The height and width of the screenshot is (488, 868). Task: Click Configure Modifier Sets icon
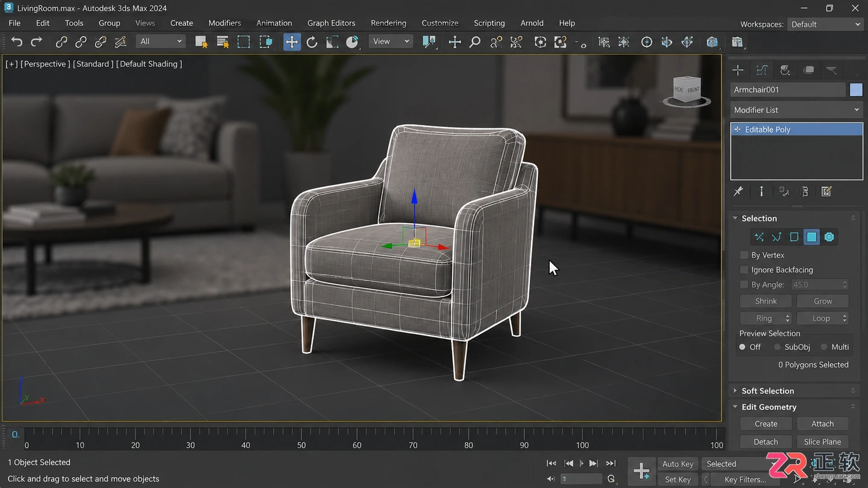coord(826,192)
